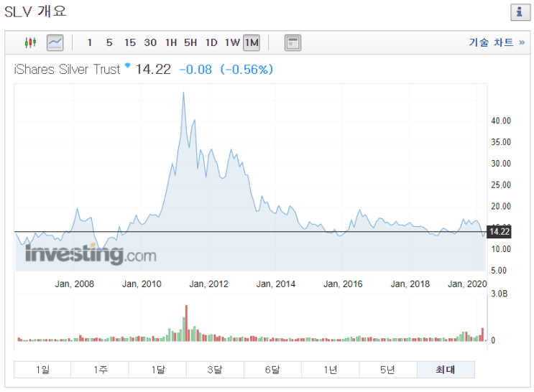Click the 10.00 price axis label

[x=501, y=249]
